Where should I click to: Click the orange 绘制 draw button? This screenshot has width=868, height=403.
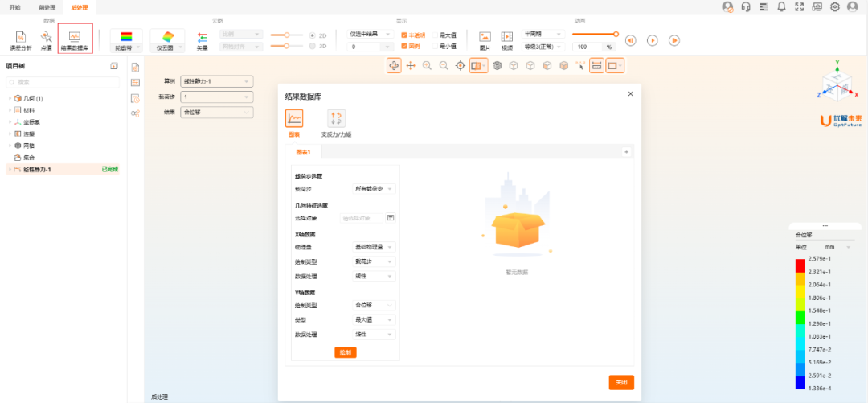point(346,352)
